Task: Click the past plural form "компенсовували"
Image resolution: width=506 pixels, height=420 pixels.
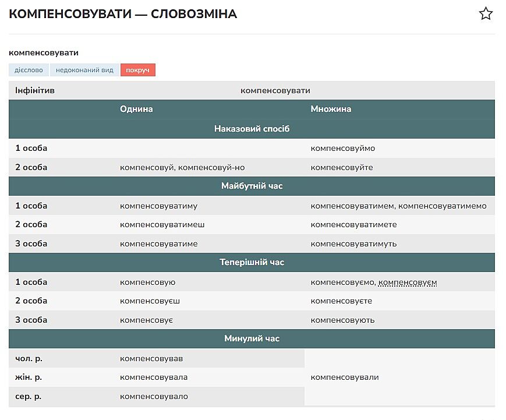Action: coord(345,377)
